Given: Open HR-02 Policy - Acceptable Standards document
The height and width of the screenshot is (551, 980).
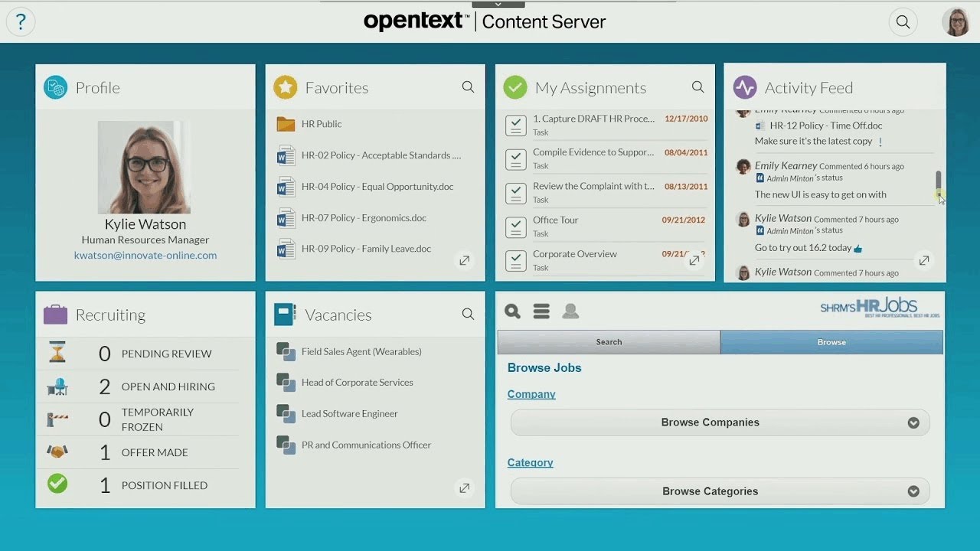Looking at the screenshot, I should [381, 155].
